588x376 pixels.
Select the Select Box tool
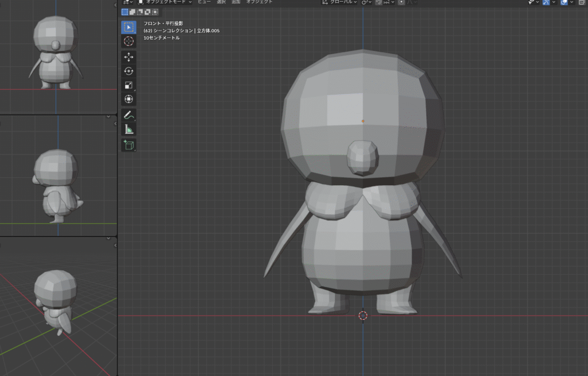point(129,27)
